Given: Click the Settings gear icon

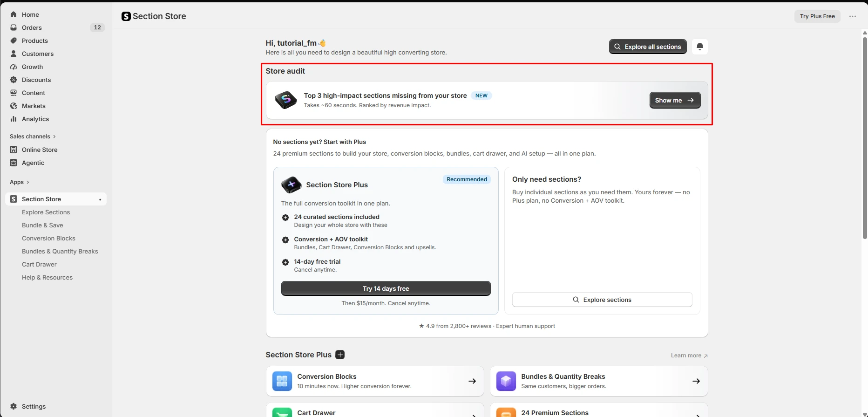Looking at the screenshot, I should [x=14, y=406].
